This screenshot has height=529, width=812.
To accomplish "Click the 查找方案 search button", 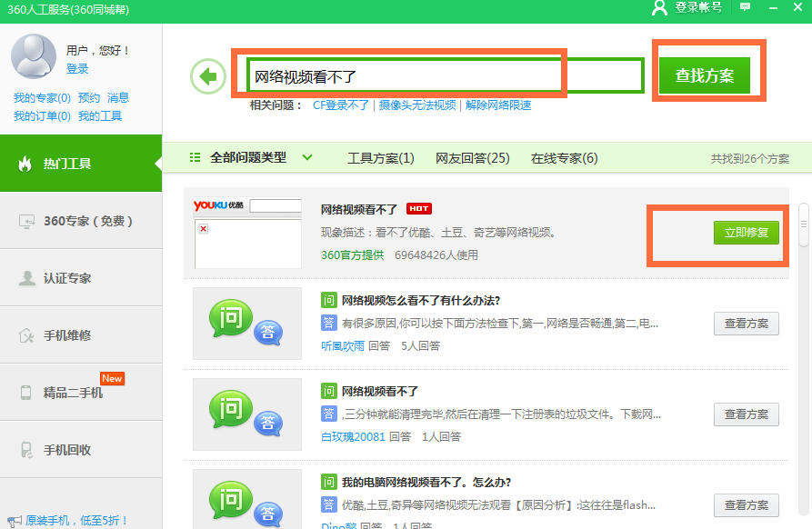I will [x=705, y=75].
